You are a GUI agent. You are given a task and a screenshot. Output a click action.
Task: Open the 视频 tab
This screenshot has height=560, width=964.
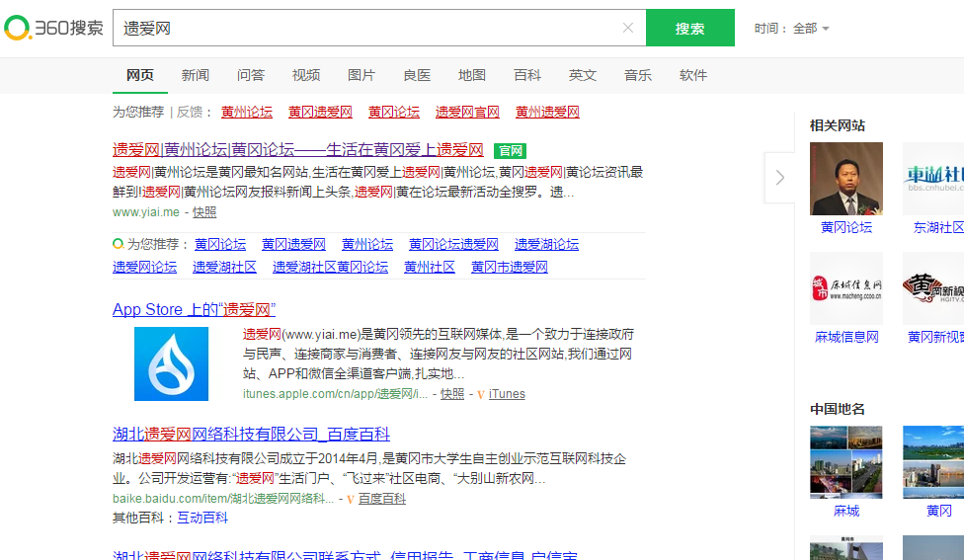click(305, 76)
